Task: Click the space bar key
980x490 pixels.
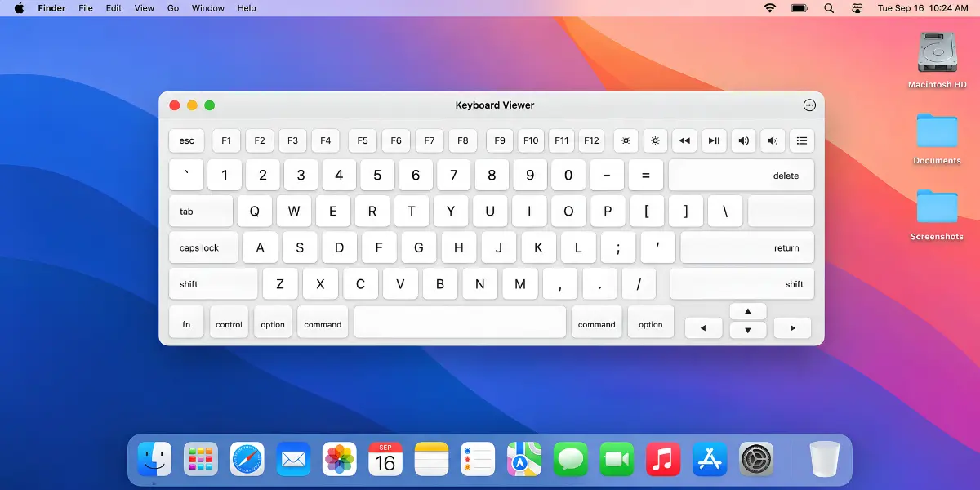Action: point(460,322)
